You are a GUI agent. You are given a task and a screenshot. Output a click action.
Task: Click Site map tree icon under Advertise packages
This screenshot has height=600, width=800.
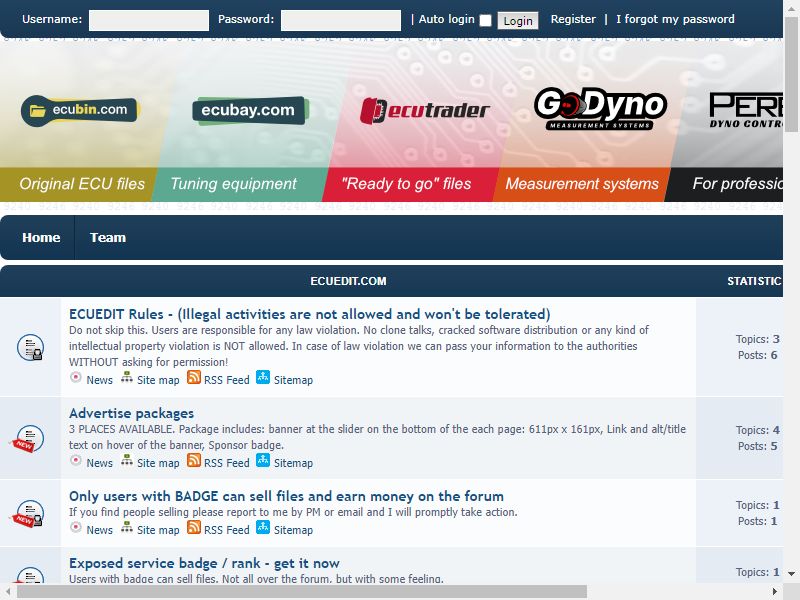coord(127,461)
